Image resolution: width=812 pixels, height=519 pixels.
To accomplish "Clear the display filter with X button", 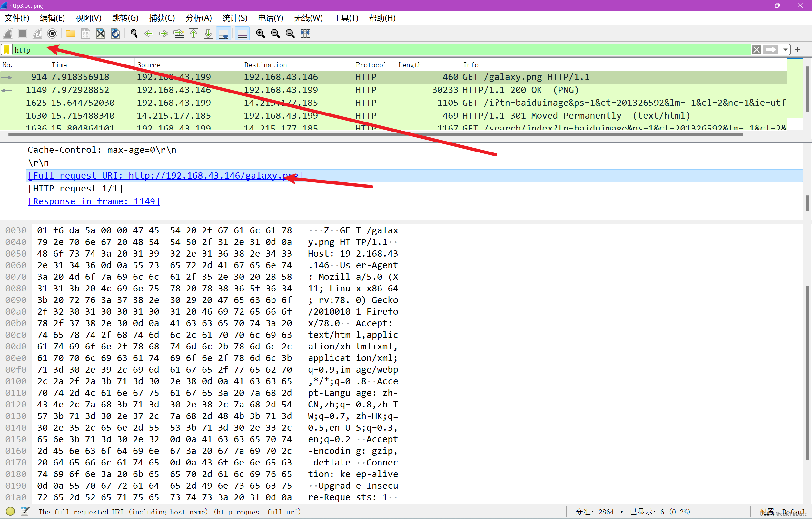I will (756, 50).
